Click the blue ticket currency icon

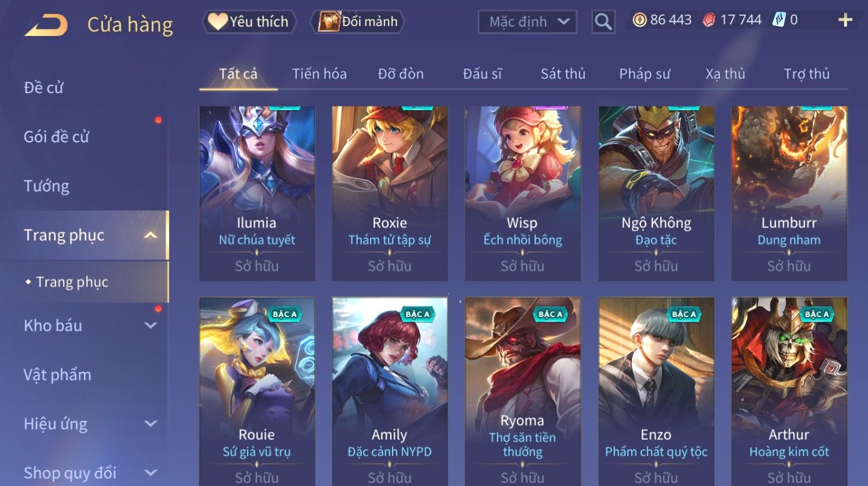[x=779, y=20]
